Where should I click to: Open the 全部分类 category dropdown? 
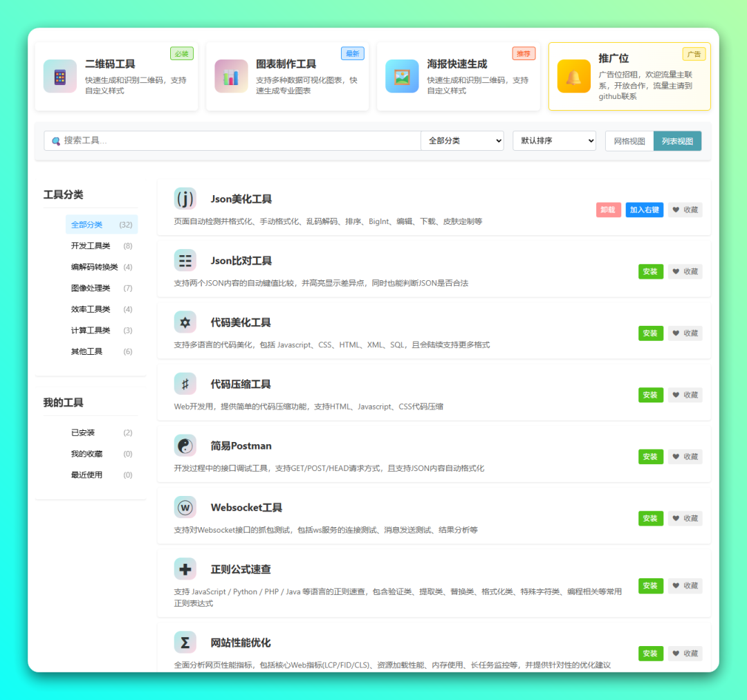click(x=462, y=141)
